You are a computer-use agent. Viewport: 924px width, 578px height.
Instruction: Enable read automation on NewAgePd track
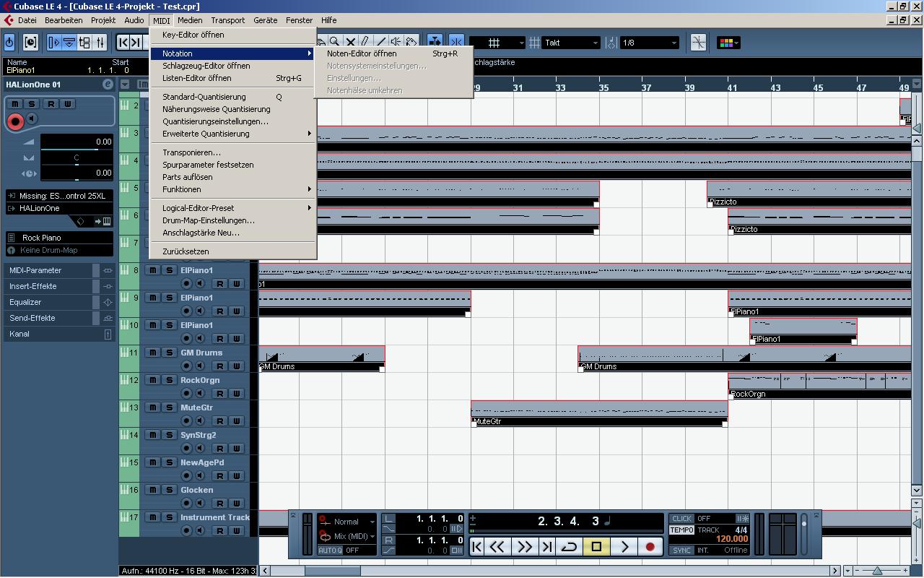pyautogui.click(x=220, y=475)
